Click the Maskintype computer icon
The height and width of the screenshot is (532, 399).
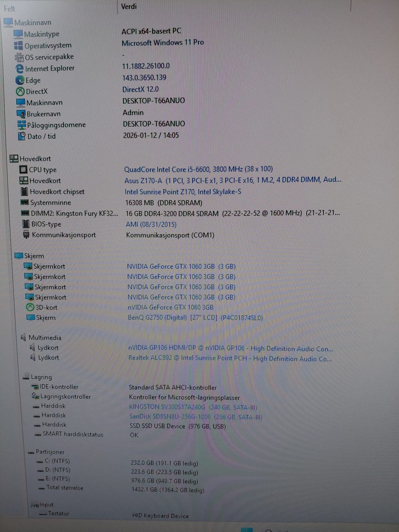(18, 34)
